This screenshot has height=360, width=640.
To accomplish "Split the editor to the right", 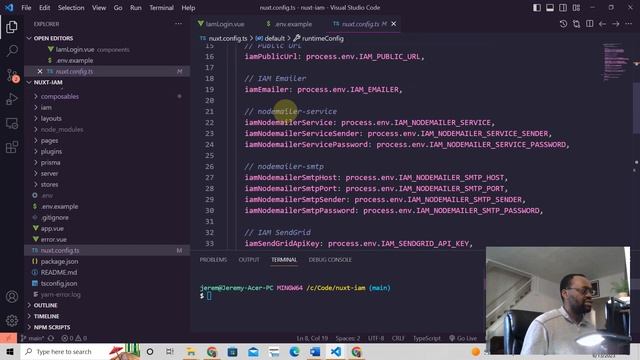I will pos(589,24).
